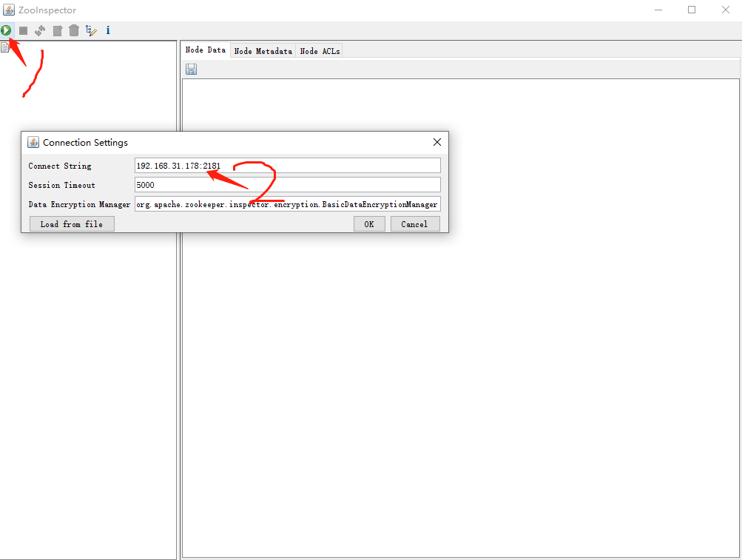Switch to the Node Data tab
Image resolution: width=742 pixels, height=560 pixels.
tap(206, 50)
